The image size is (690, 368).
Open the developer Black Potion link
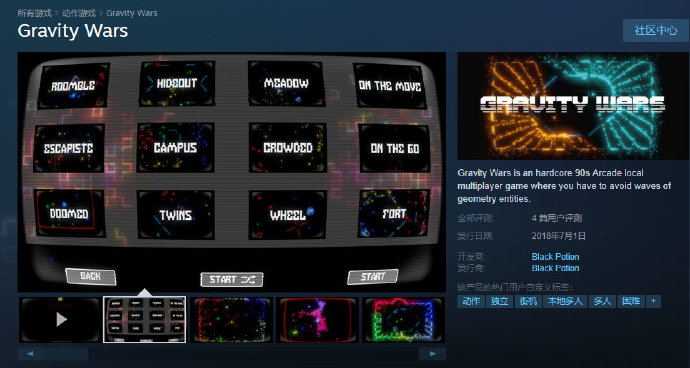[x=555, y=256]
